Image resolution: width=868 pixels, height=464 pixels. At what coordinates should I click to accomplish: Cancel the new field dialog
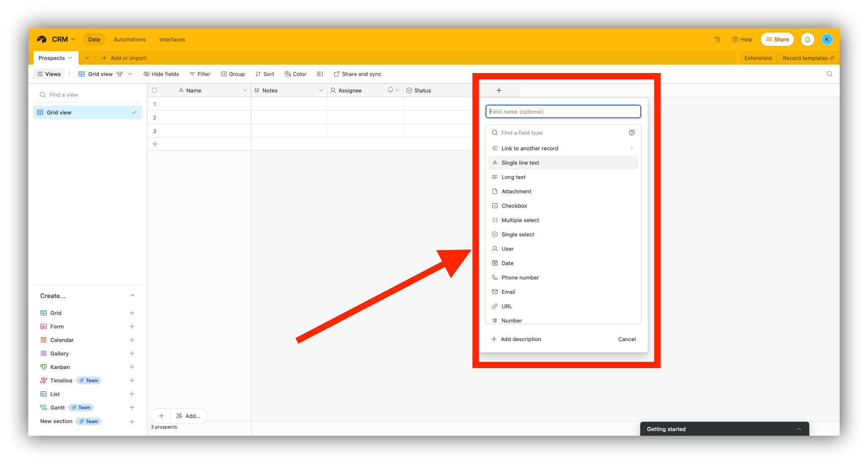[x=627, y=339]
